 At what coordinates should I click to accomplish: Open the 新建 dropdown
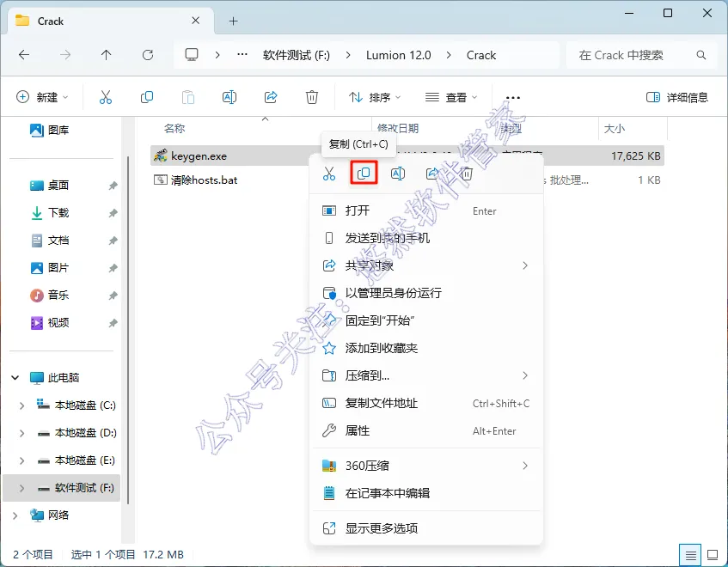click(43, 97)
